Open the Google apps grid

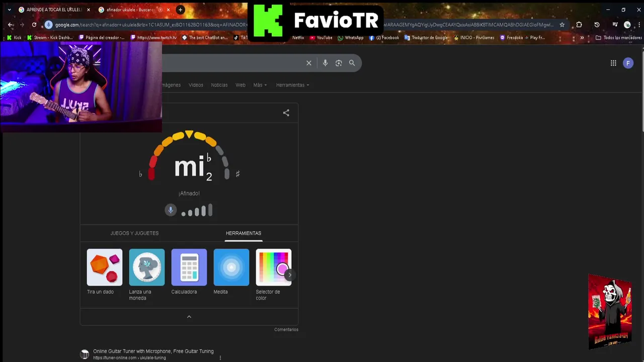click(x=613, y=63)
